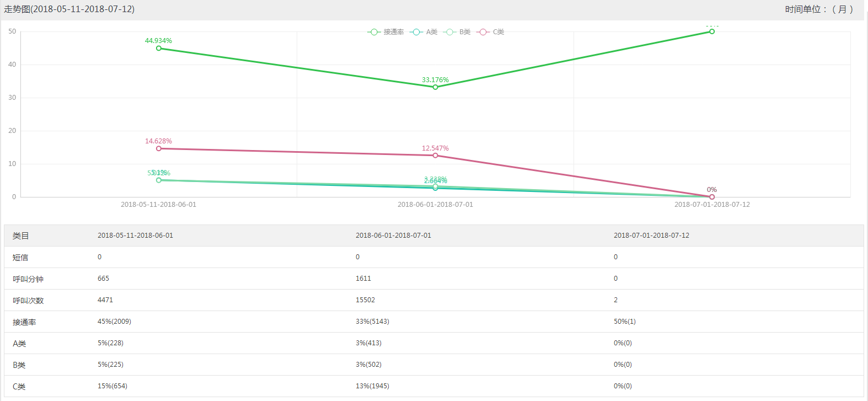Click the 2.664% teal data point
The width and height of the screenshot is (868, 401).
(x=435, y=188)
